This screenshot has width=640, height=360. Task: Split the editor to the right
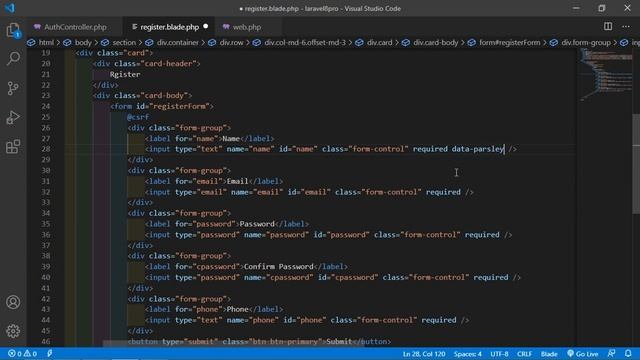pos(608,27)
